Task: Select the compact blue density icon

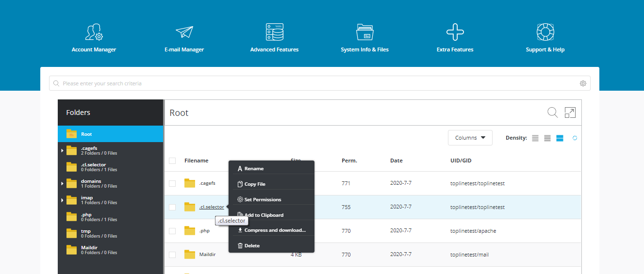Action: coord(560,138)
